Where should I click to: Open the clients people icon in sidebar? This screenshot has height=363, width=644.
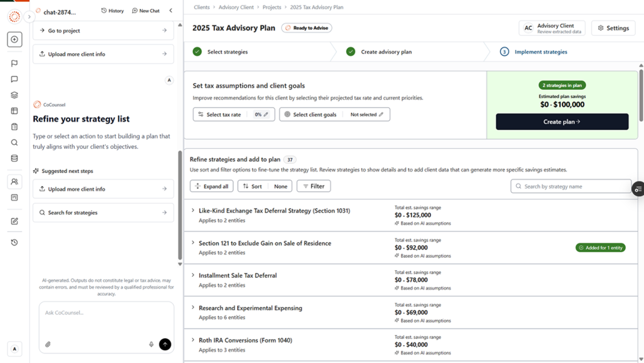tap(15, 181)
